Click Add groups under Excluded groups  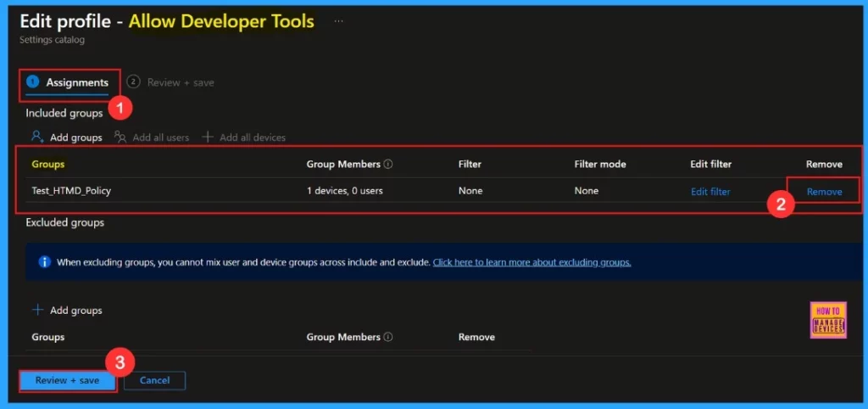(x=75, y=311)
